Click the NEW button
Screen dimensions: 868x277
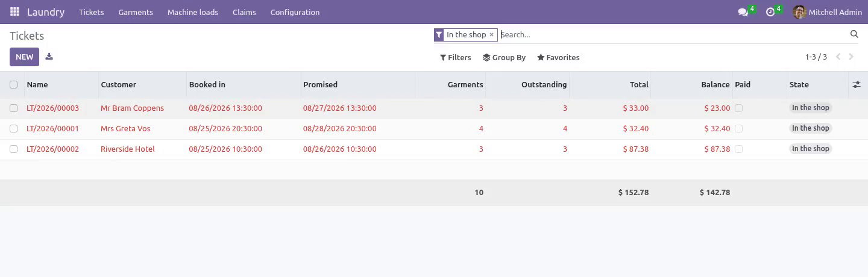25,57
